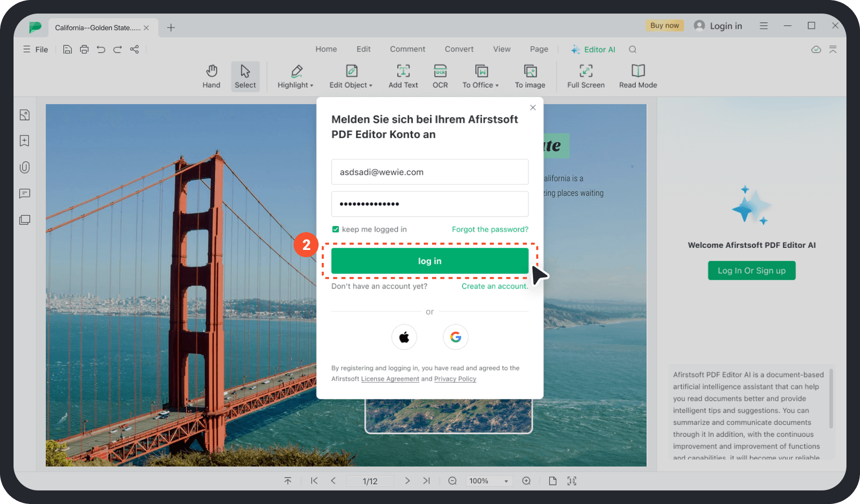The image size is (860, 504).
Task: Sign in with the Apple icon
Action: click(x=404, y=337)
